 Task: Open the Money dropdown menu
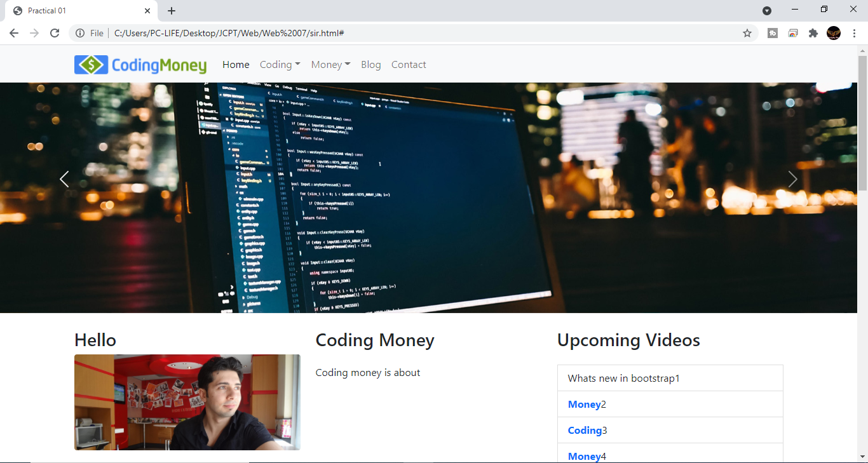tap(330, 64)
